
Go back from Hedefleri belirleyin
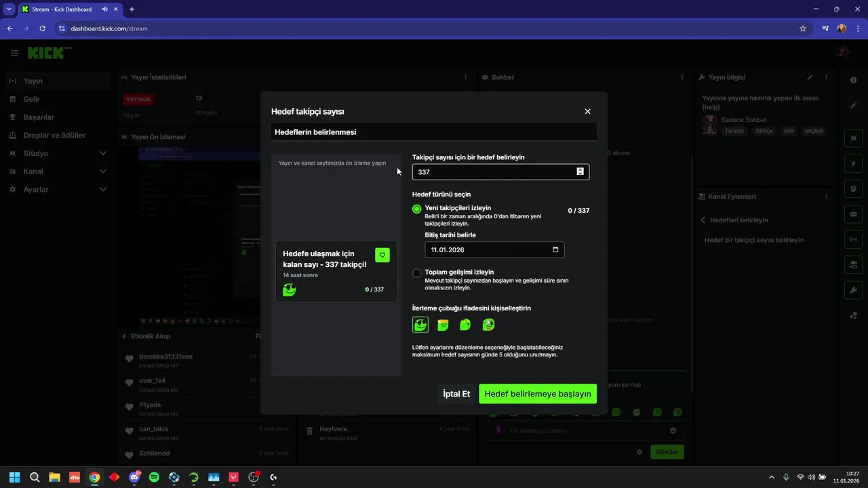point(703,220)
